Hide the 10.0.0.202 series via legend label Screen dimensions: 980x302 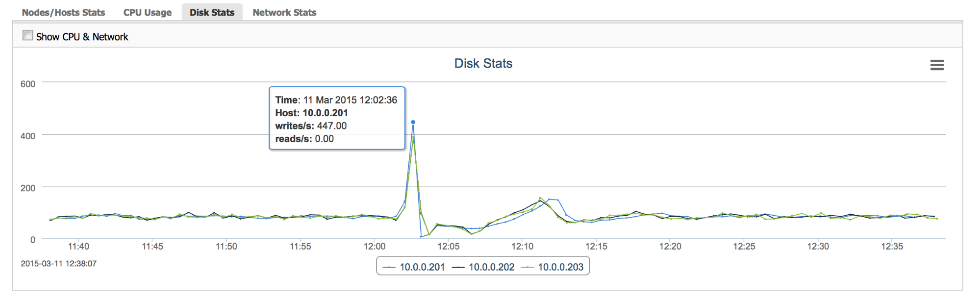point(492,267)
